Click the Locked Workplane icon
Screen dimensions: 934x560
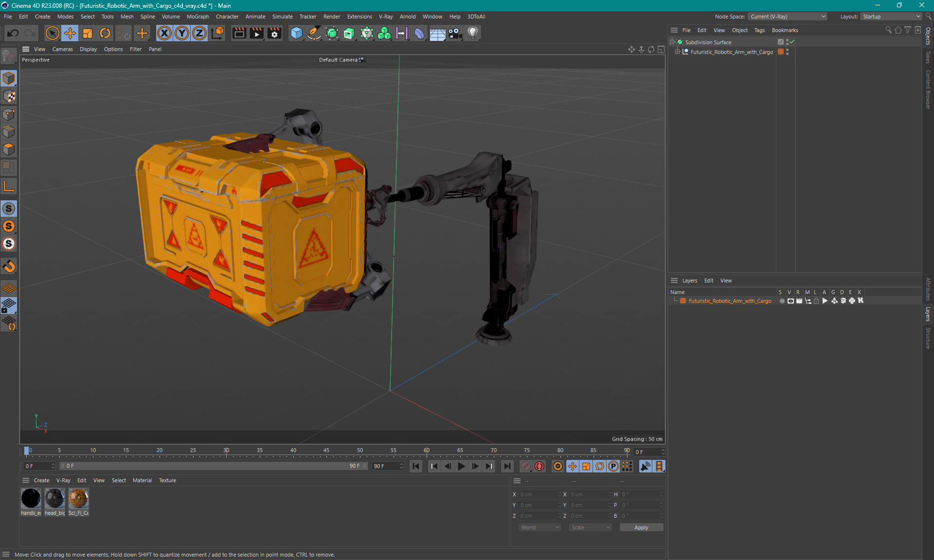coord(9,306)
